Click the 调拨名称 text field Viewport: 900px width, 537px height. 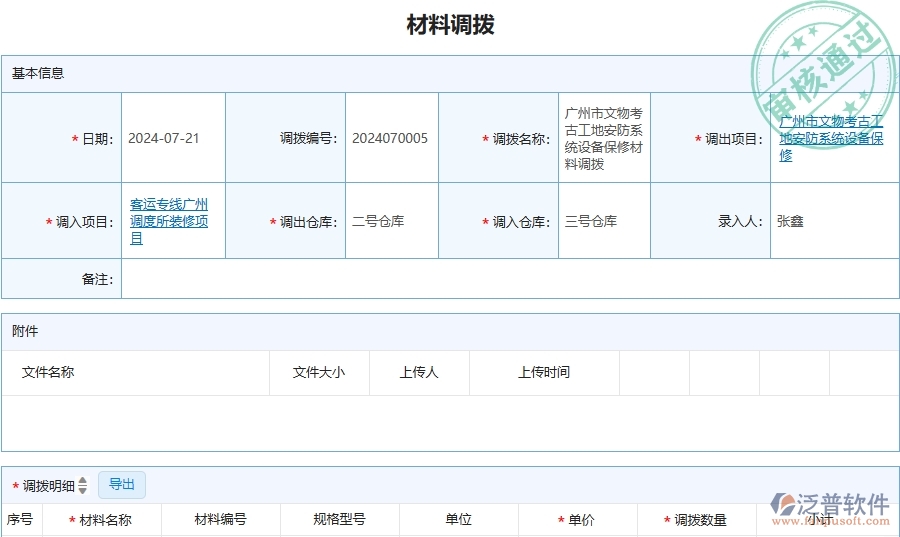coord(604,138)
